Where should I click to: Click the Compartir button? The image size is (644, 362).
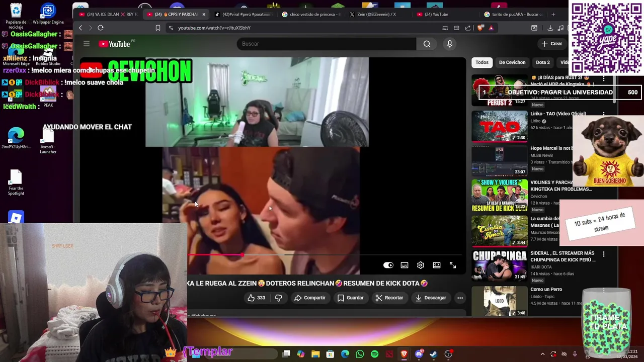[x=310, y=298]
